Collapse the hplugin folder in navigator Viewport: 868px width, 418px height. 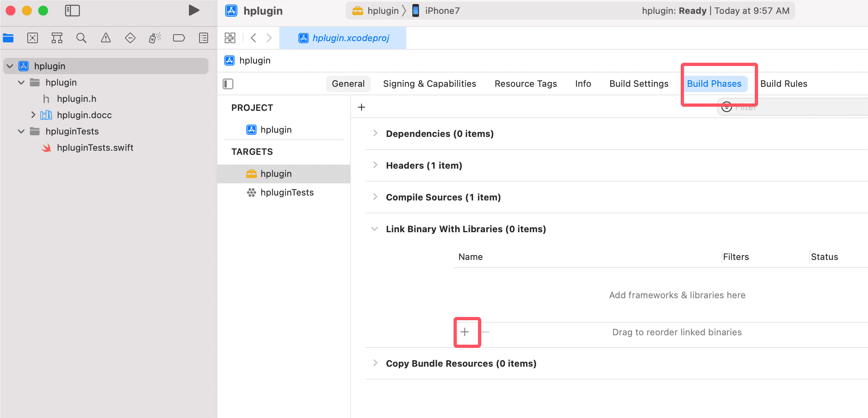click(x=21, y=82)
